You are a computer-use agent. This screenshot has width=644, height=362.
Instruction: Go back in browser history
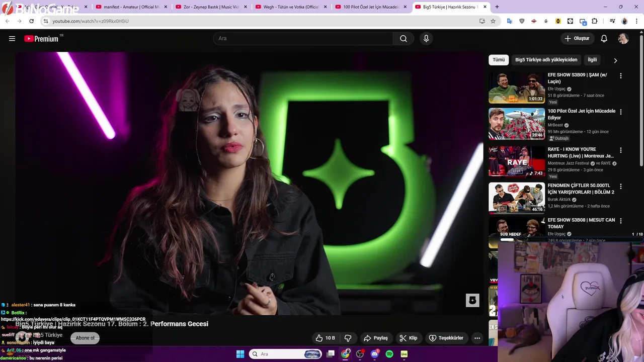7,21
